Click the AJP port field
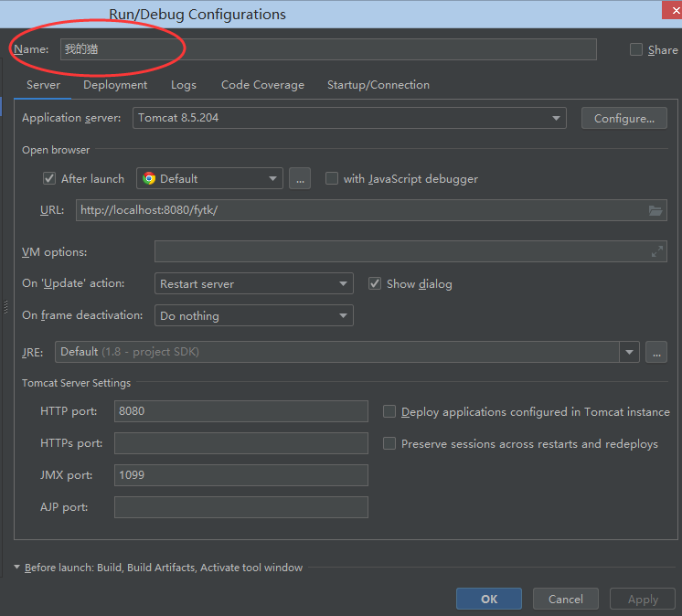 click(x=241, y=507)
